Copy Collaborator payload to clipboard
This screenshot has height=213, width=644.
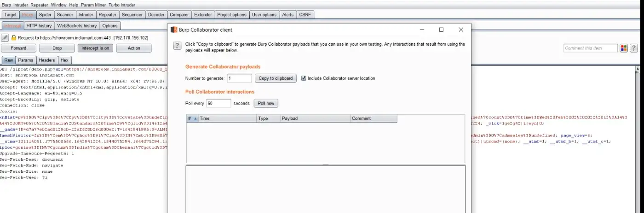[276, 78]
